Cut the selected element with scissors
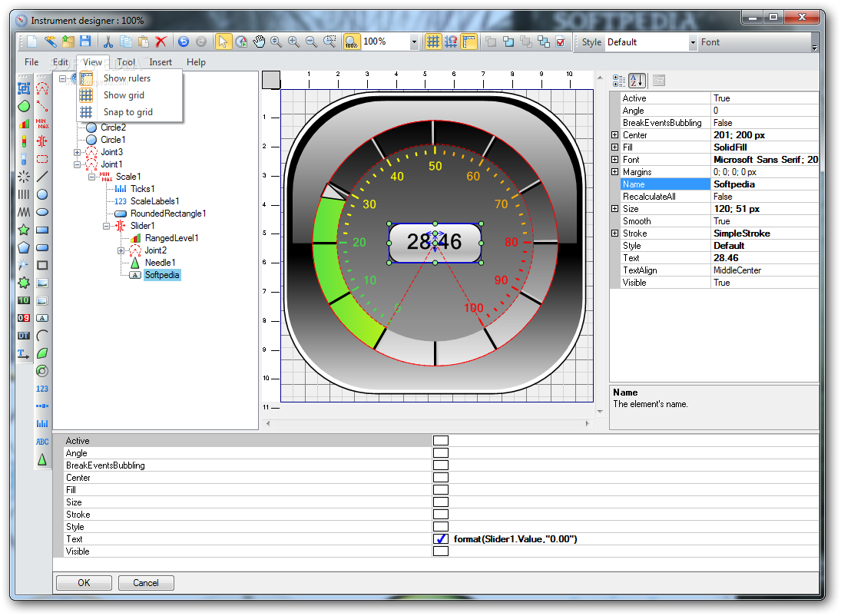841x616 pixels. 108,41
